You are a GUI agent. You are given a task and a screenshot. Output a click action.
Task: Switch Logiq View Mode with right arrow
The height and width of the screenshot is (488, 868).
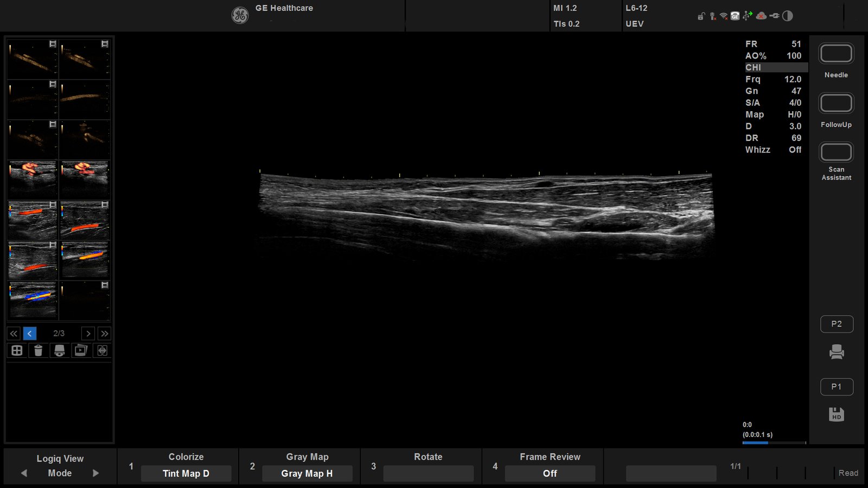(x=96, y=473)
